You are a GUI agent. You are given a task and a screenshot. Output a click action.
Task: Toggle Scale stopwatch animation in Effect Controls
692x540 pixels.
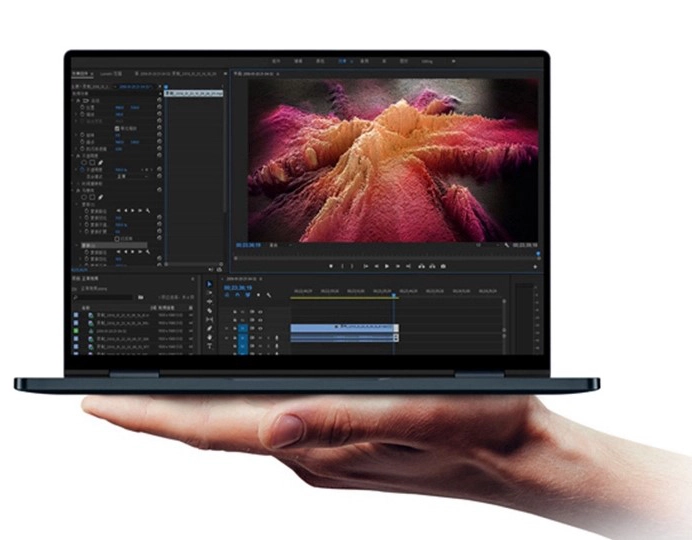coord(82,114)
